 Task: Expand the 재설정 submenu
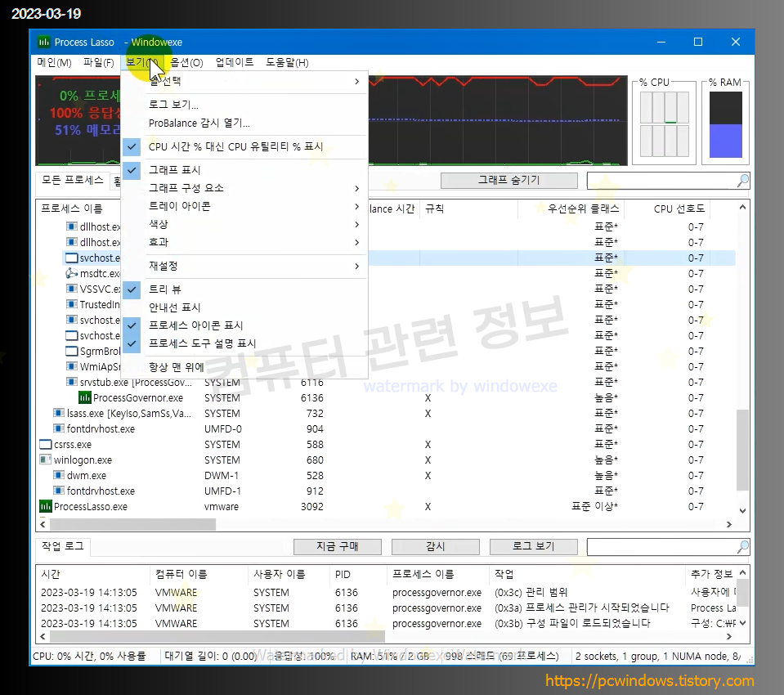245,266
